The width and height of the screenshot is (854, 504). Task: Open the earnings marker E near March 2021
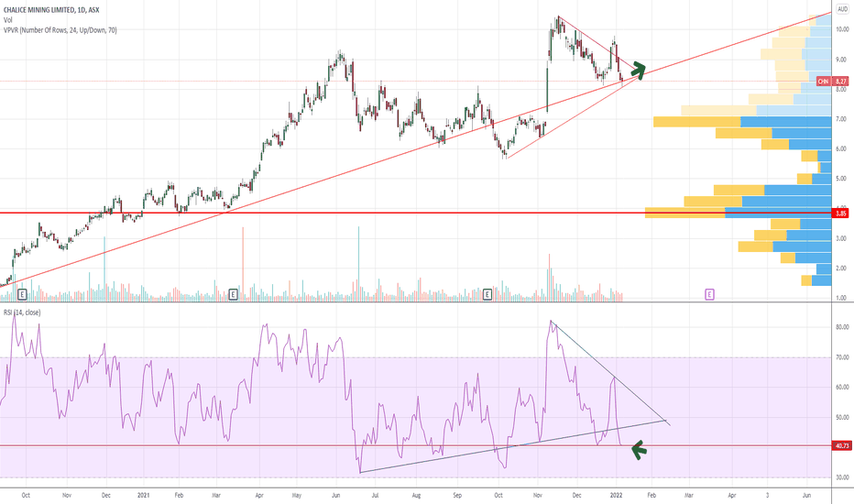click(233, 295)
